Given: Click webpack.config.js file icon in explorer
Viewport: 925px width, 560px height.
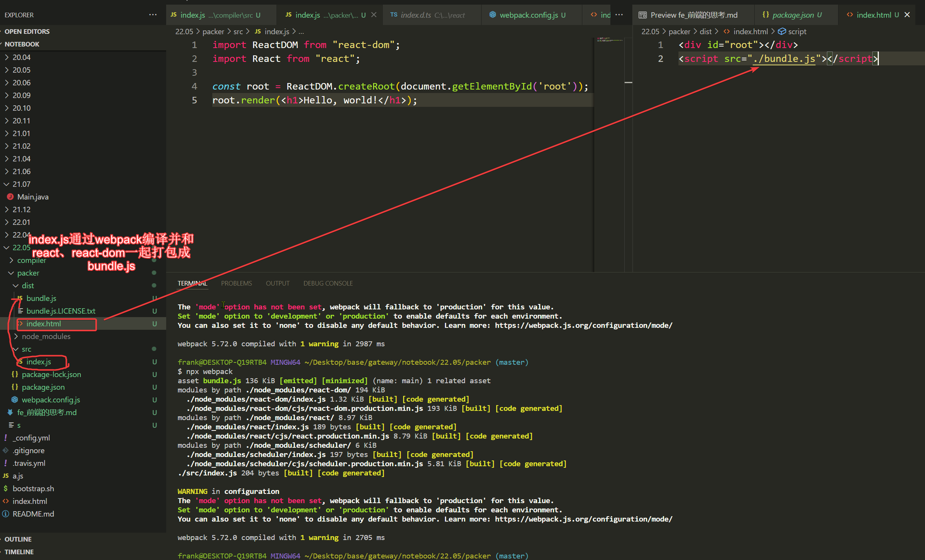Looking at the screenshot, I should 15,400.
